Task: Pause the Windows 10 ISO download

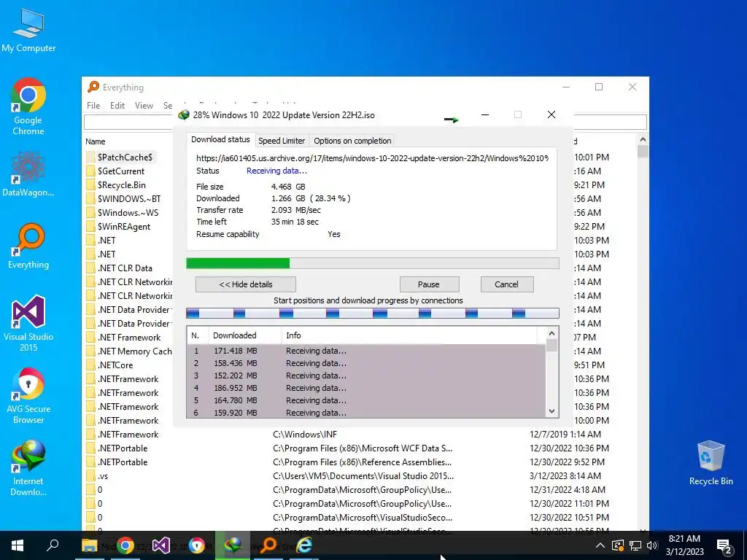Action: click(x=429, y=284)
